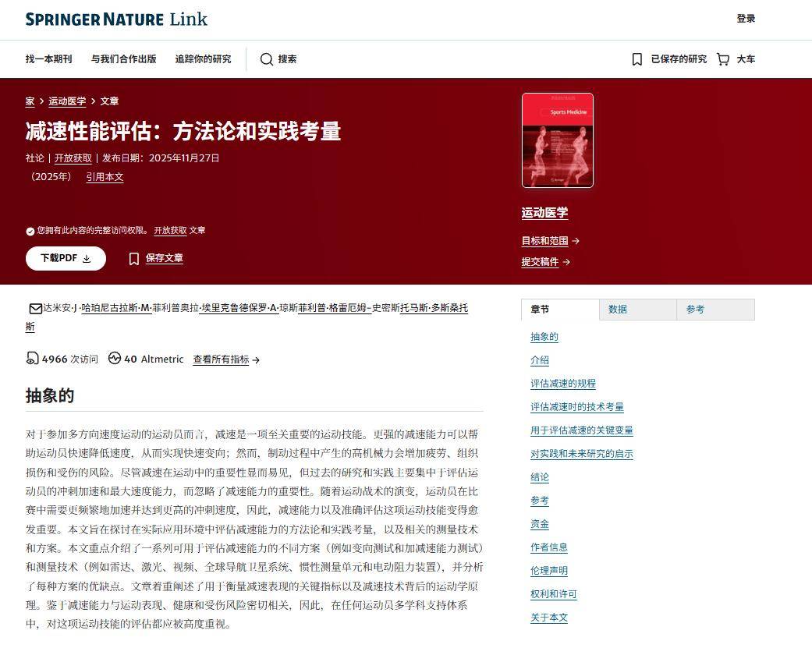
Task: Switch to the 数据 tab
Action: 618,310
